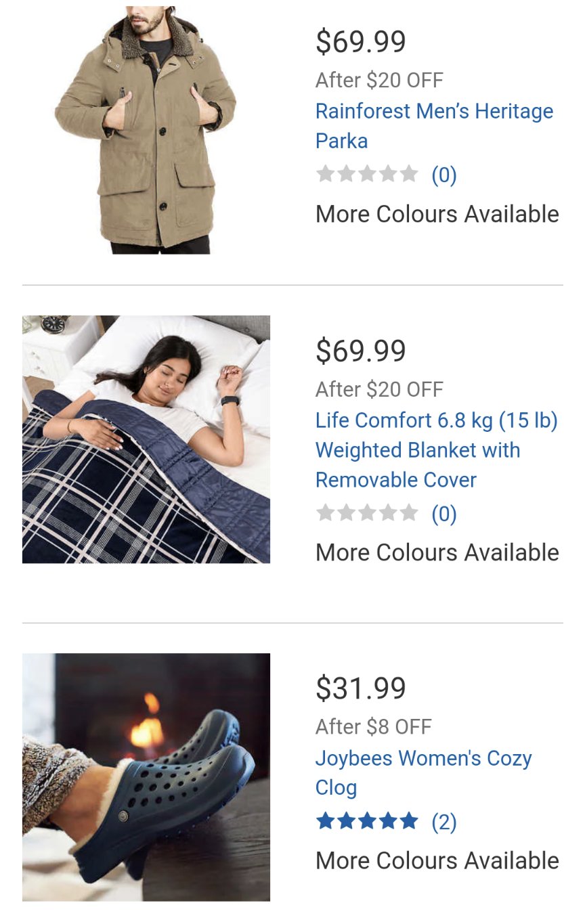Image resolution: width=585 pixels, height=924 pixels.
Task: Open the Rainforest Men's Heritage Parka link
Action: coord(434,126)
